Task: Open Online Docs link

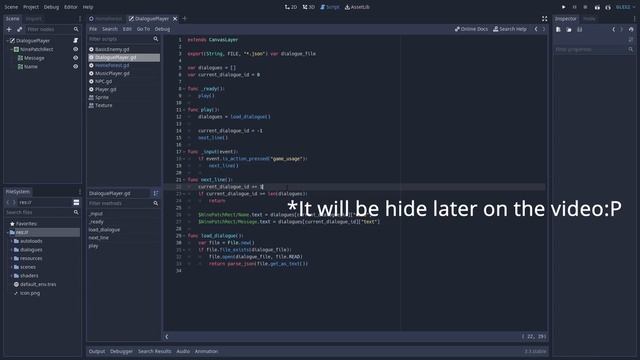Action: point(471,29)
